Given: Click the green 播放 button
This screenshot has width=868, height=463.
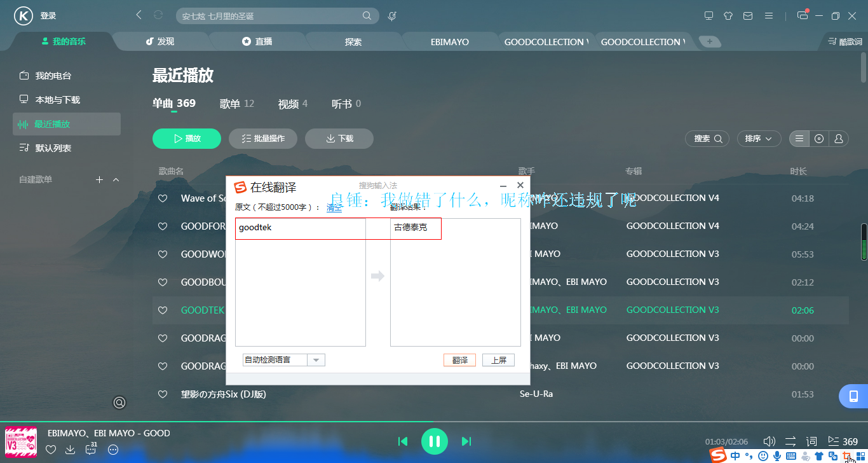Looking at the screenshot, I should pyautogui.click(x=187, y=139).
